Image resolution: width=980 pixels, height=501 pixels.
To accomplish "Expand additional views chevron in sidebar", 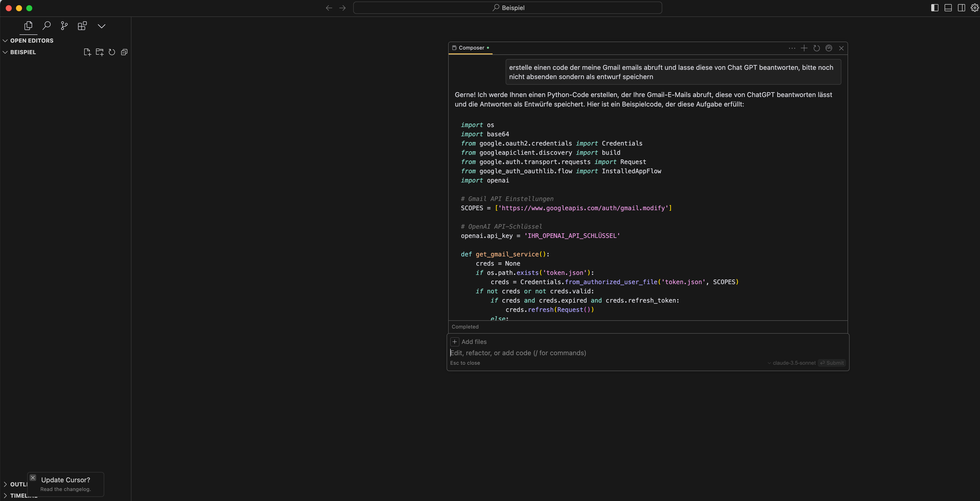I will click(101, 26).
